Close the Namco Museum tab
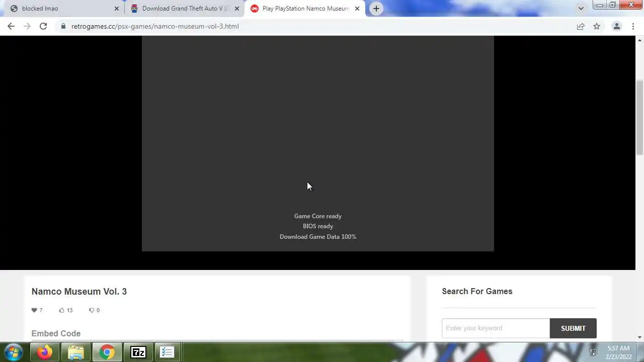Viewport: 644px width, 362px height. point(357,9)
